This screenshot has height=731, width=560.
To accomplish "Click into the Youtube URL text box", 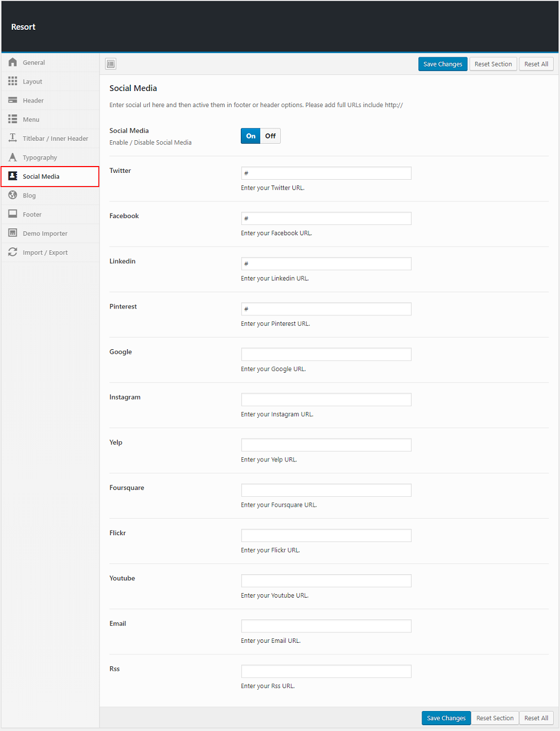I will tap(326, 580).
